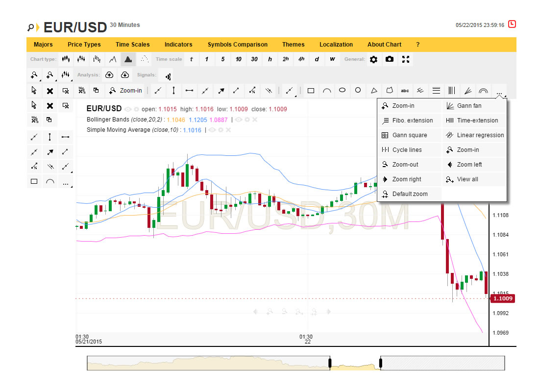Click the cloud upload analysis icon
539x392 pixels.
pos(109,75)
